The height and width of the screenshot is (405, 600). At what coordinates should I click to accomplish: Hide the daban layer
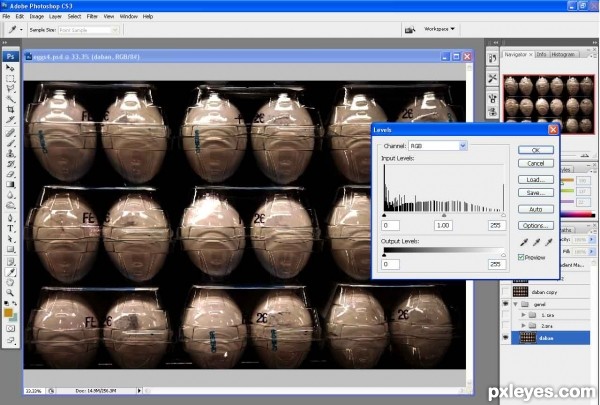click(x=505, y=338)
